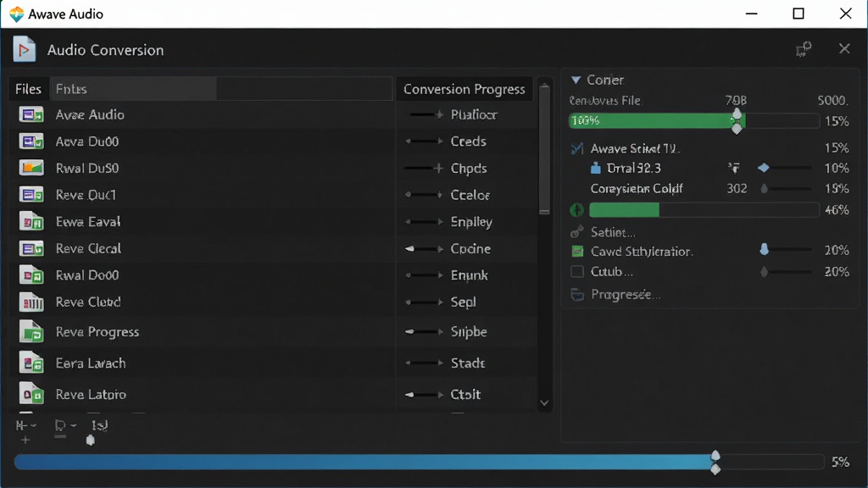Click the plus add icon below file list
This screenshot has height=488, width=868.
click(25, 441)
